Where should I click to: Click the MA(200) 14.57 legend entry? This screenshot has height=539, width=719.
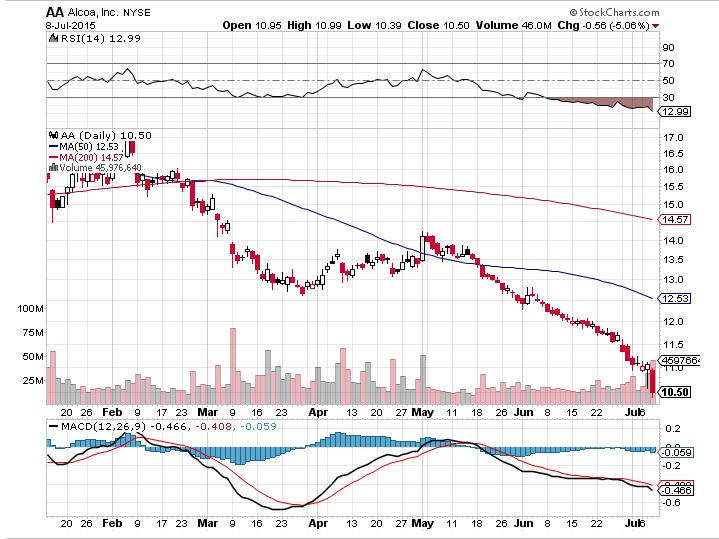click(x=86, y=157)
